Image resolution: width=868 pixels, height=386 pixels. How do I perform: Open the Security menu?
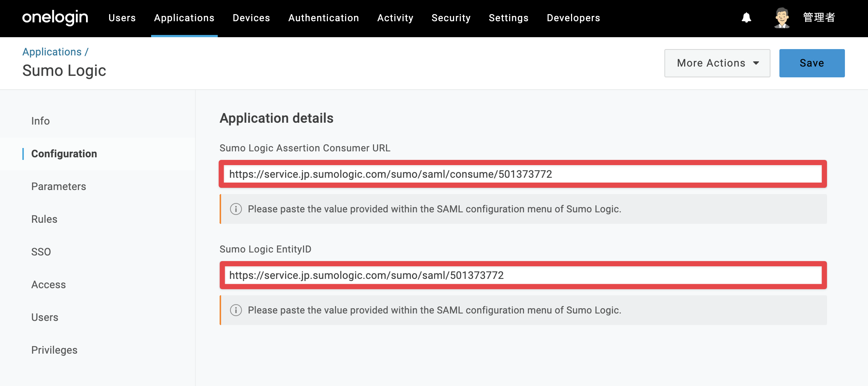pyautogui.click(x=451, y=18)
